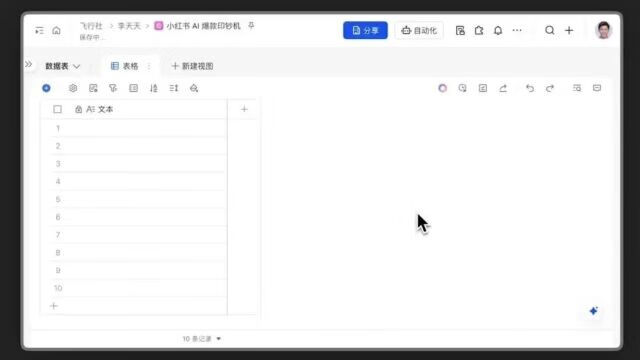Open the comments panel icon at toolbar end
Screen dimensions: 640x360
[597, 88]
